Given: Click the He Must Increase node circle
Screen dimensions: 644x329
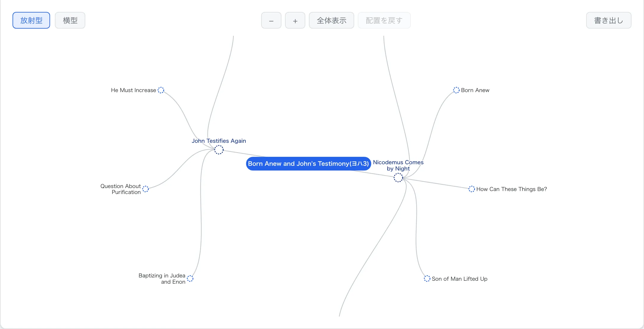Looking at the screenshot, I should pyautogui.click(x=161, y=90).
